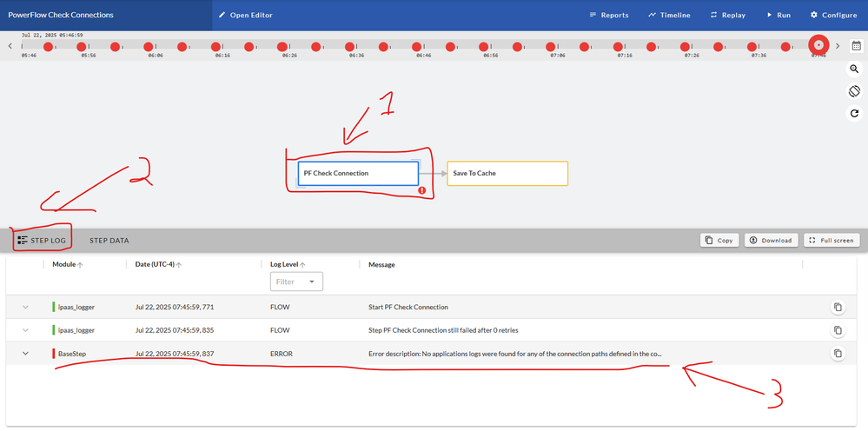Screen dimensions: 868x431
Task: Sort the log by Module
Action: click(x=68, y=264)
